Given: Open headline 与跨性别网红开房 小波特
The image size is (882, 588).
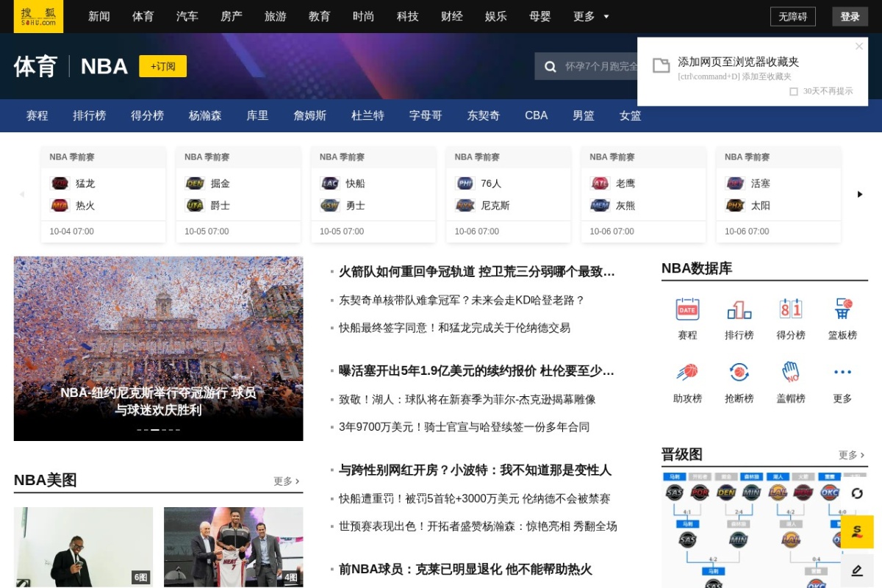Looking at the screenshot, I should [x=475, y=470].
